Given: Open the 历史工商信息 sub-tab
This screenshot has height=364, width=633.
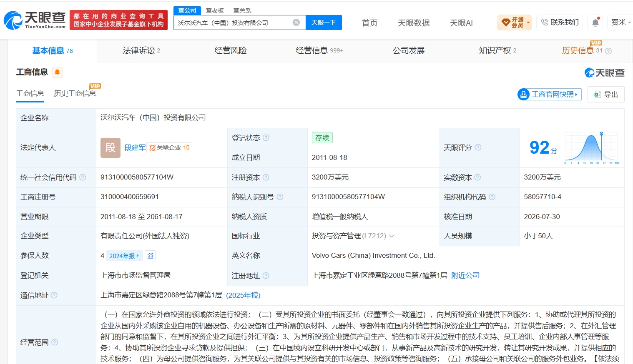Looking at the screenshot, I should (75, 93).
